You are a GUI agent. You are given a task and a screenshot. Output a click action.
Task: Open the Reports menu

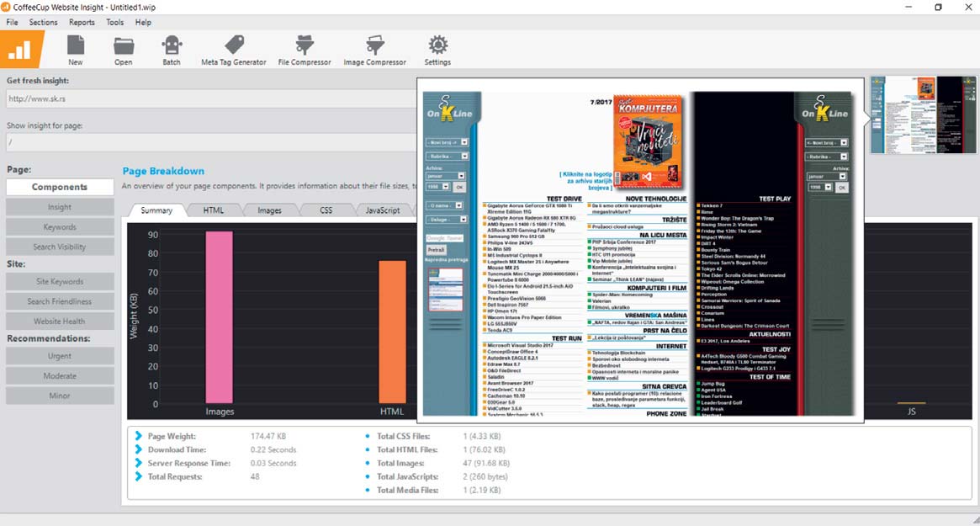(82, 22)
